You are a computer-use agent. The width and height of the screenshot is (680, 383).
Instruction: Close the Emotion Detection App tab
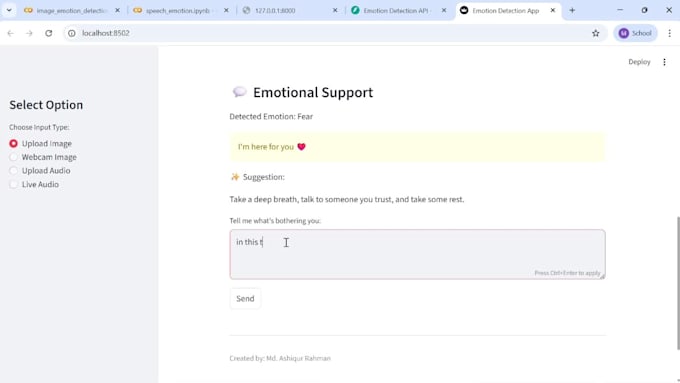pos(552,10)
